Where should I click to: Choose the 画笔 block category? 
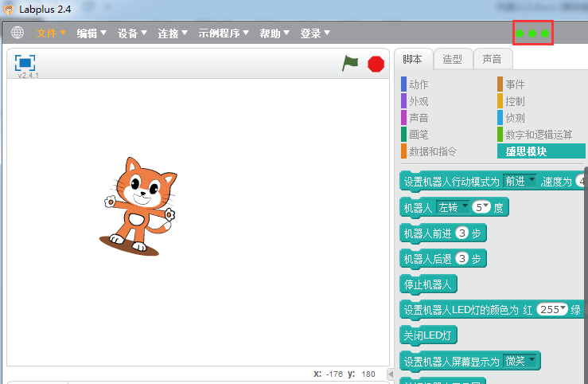415,134
